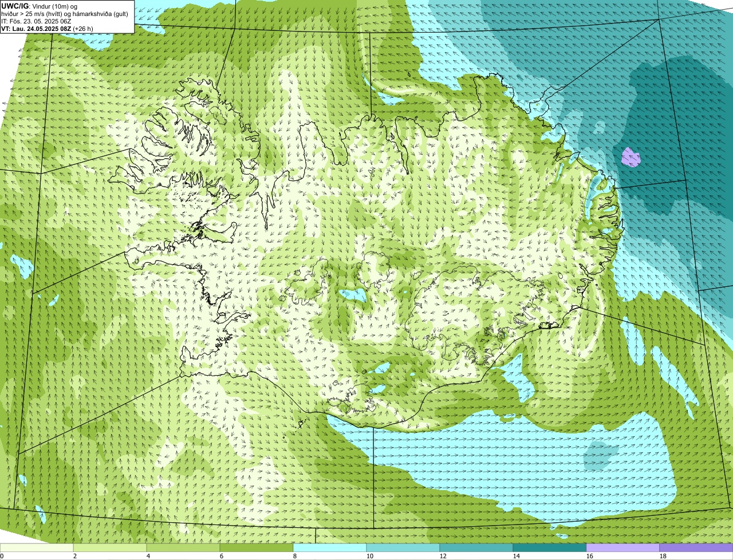
Task: Click the purple wind maximum patch on the map
Action: [x=631, y=156]
